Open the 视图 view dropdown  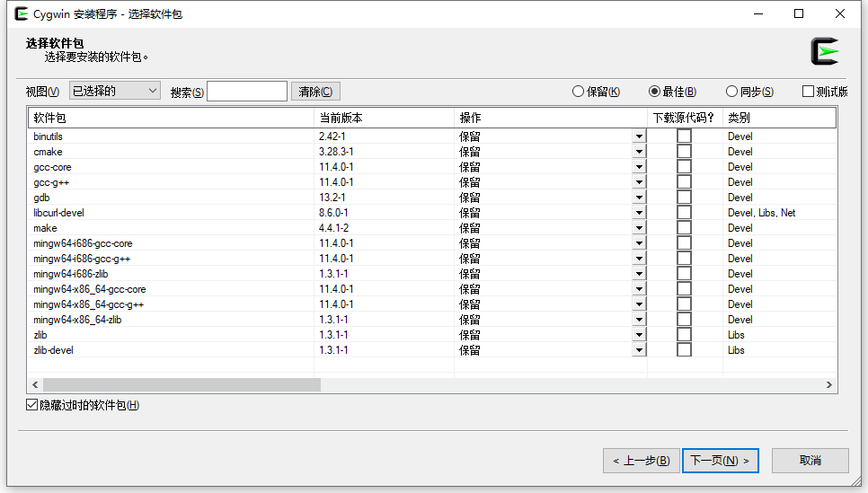click(115, 91)
